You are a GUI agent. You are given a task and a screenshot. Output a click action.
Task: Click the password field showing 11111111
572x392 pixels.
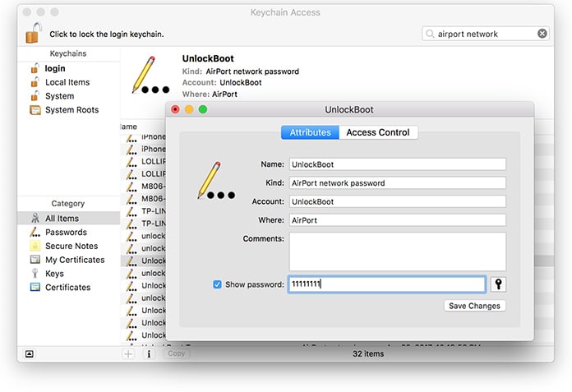(387, 284)
